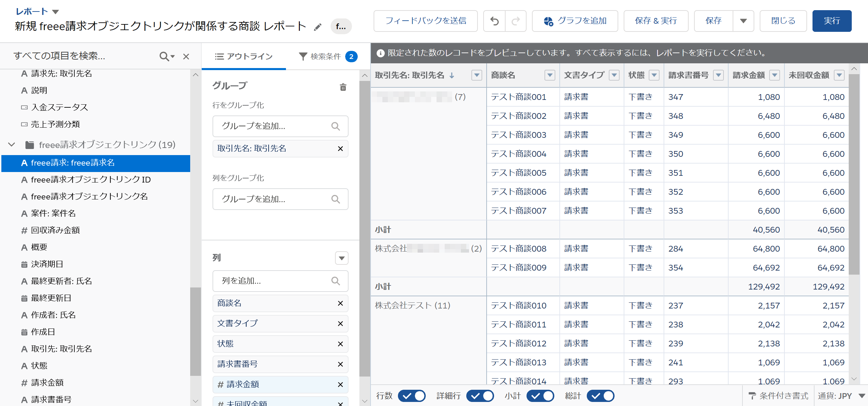Image resolution: width=868 pixels, height=406 pixels.
Task: Open 文書タイプ column header menu
Action: point(614,75)
